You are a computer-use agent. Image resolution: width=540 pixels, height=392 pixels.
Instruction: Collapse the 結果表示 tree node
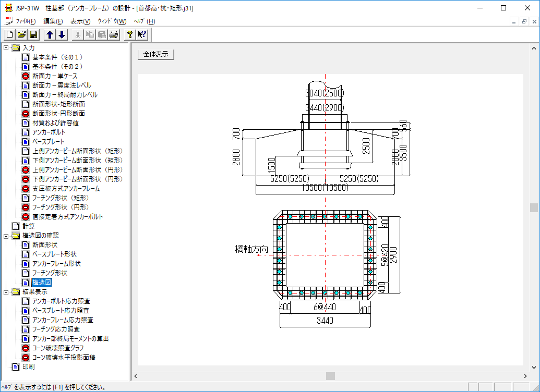pos(6,292)
